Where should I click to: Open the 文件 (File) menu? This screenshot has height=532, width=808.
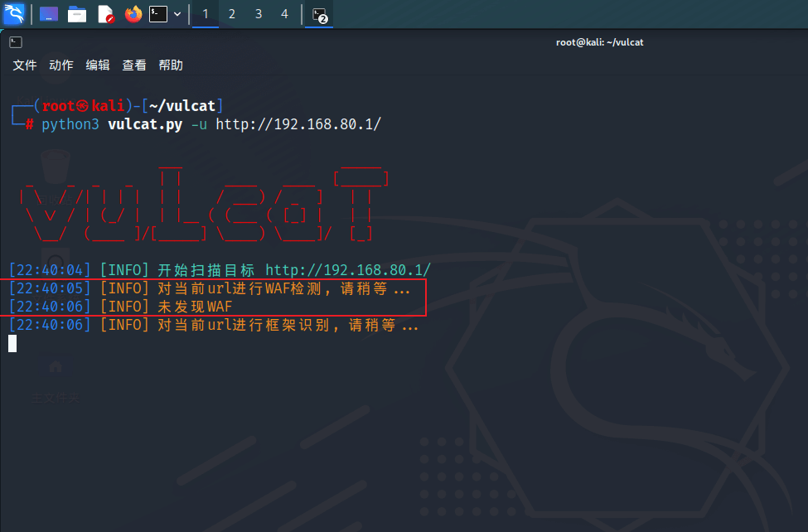[25, 65]
